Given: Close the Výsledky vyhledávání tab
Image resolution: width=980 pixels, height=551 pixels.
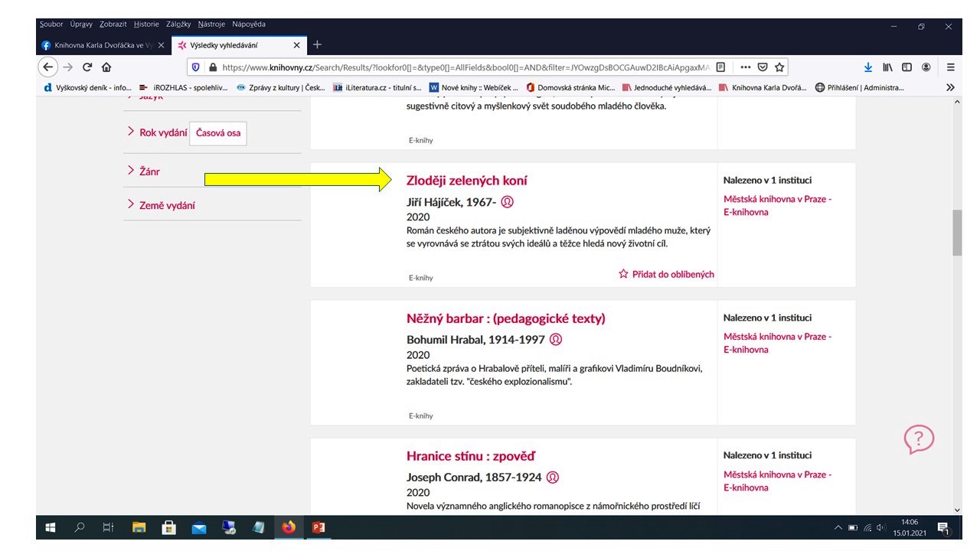Looking at the screenshot, I should click(297, 45).
